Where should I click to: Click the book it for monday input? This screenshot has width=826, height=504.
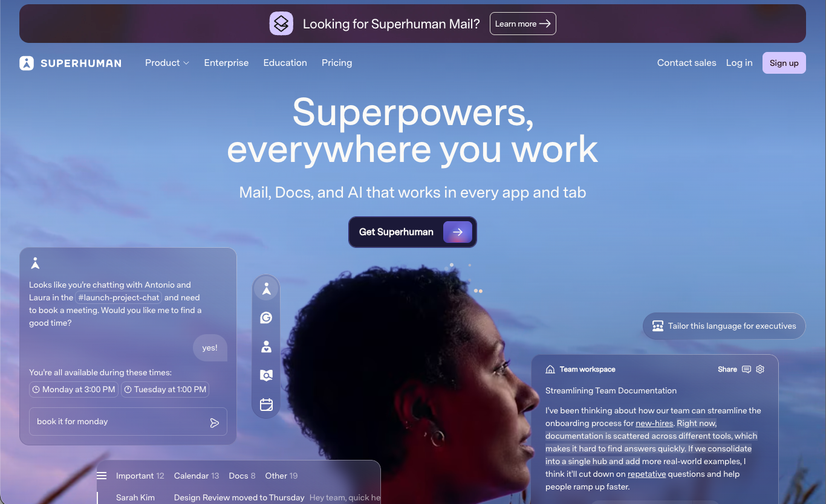click(128, 422)
